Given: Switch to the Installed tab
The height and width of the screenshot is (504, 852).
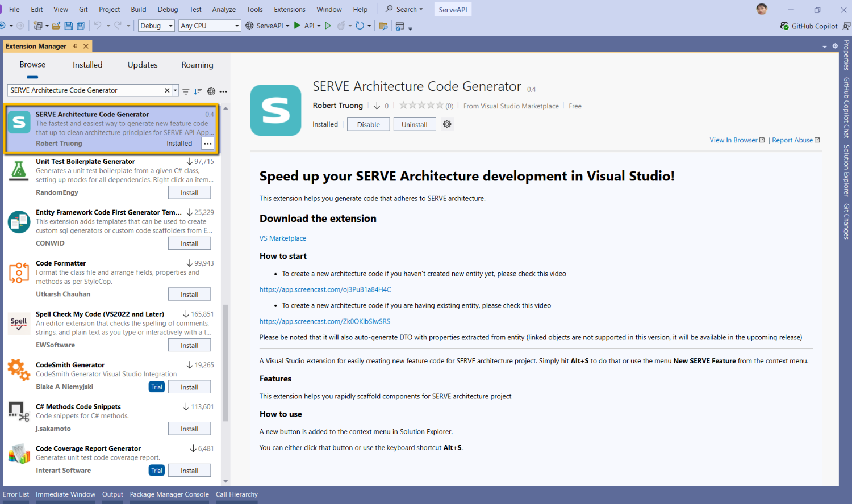Looking at the screenshot, I should click(87, 65).
